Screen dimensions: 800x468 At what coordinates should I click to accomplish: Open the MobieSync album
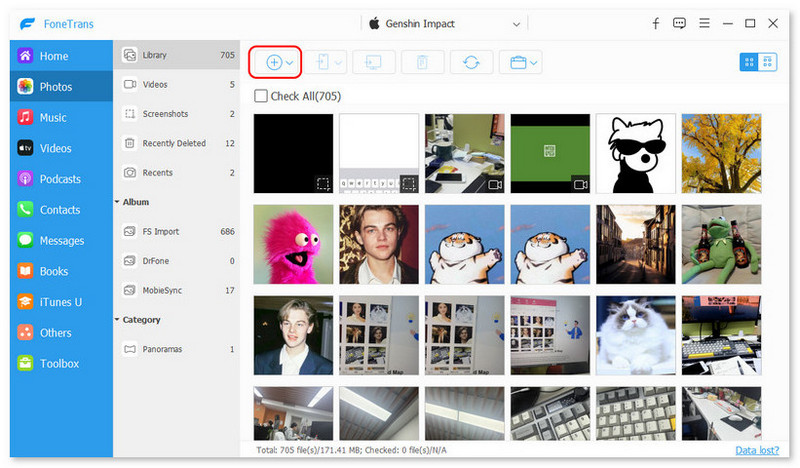point(177,290)
